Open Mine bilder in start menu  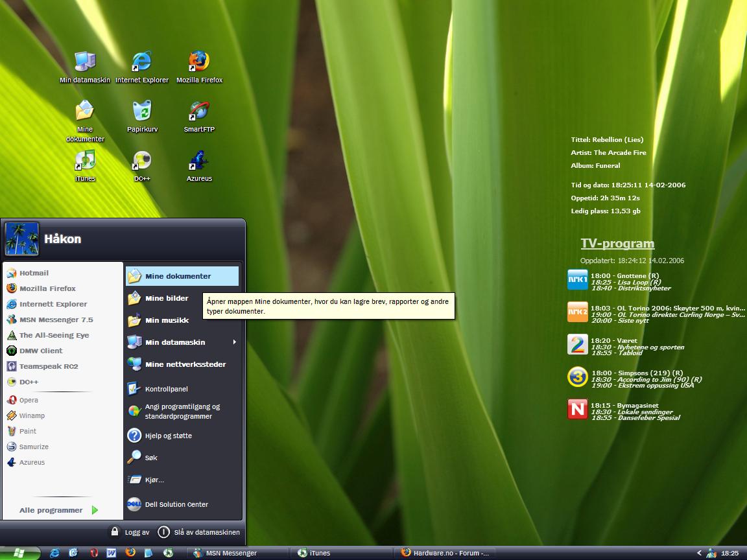(x=167, y=298)
